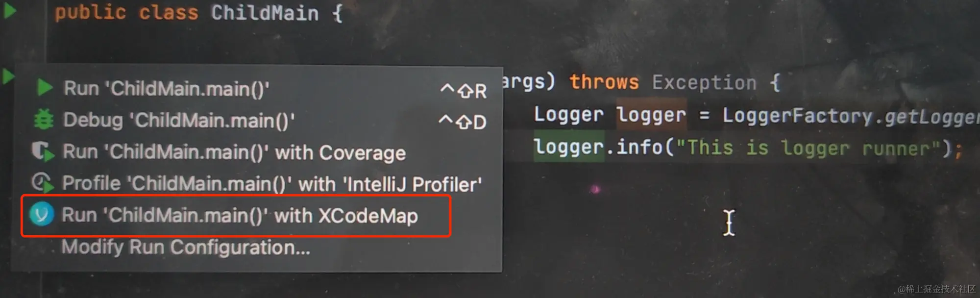Click the logger variable declaration
This screenshot has width=980, height=298.
tap(651, 115)
